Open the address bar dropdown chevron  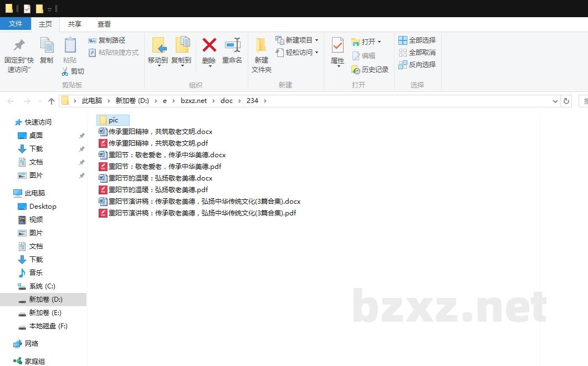pos(555,100)
